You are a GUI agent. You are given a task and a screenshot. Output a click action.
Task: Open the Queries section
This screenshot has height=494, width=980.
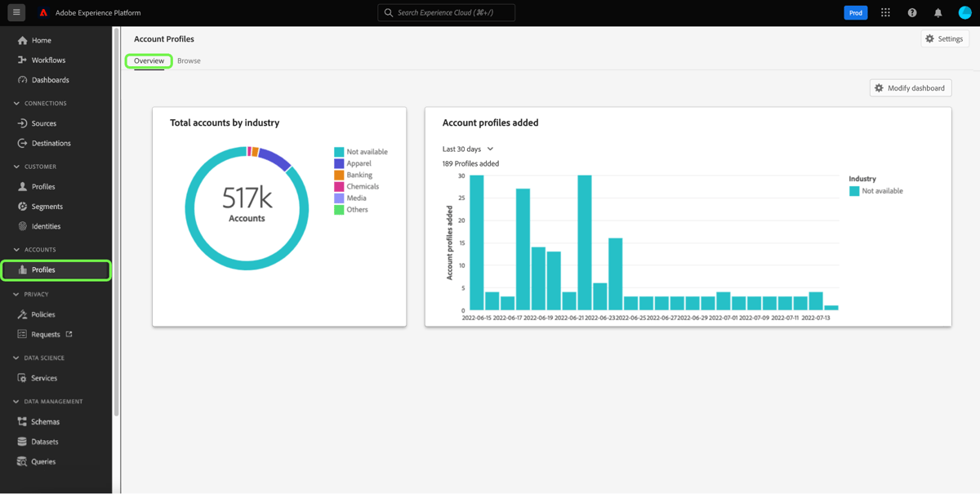tap(42, 461)
